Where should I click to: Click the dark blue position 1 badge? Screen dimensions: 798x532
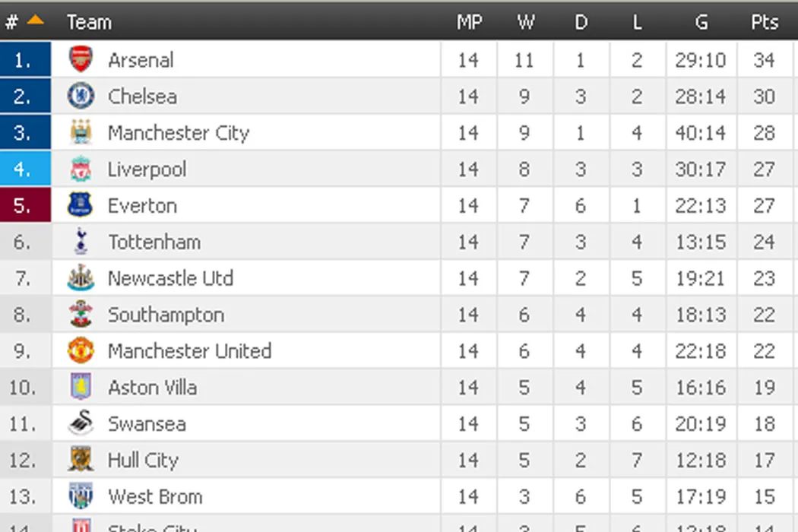(25, 59)
